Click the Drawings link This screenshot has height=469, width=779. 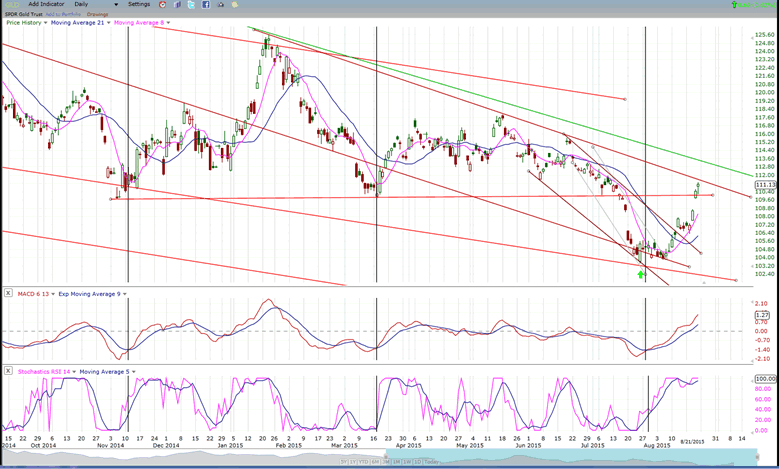tap(98, 14)
